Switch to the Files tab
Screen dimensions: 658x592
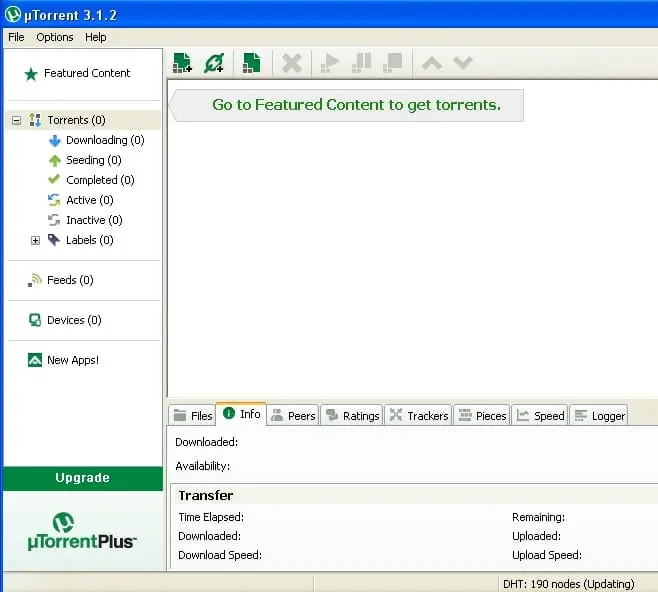[x=192, y=415]
